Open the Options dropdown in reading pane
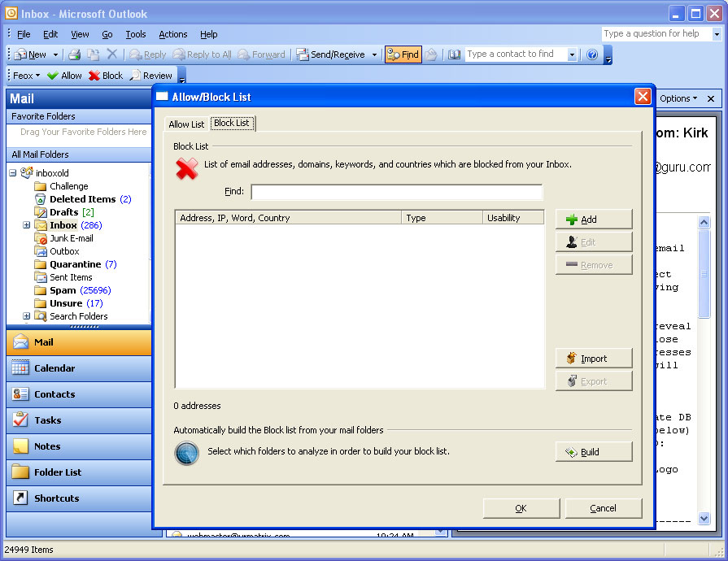This screenshot has width=728, height=561. pos(678,98)
